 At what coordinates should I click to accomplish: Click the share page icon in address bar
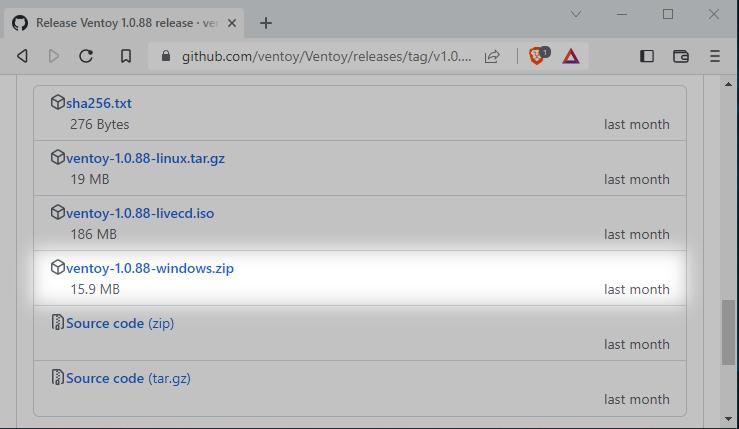pyautogui.click(x=492, y=57)
